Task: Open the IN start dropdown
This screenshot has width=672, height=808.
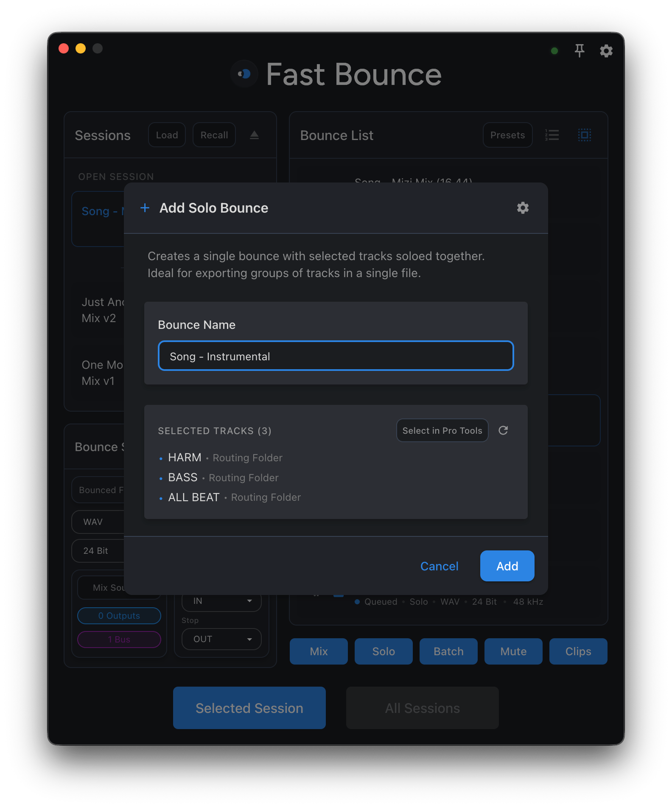Action: [221, 603]
